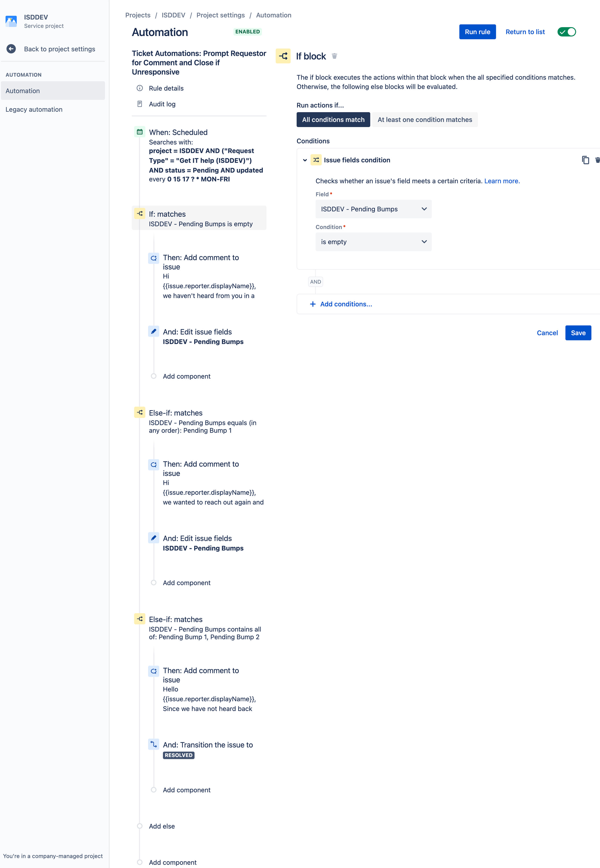600x868 pixels.
Task: Click the ISDDEV service project logo
Action: click(x=11, y=21)
